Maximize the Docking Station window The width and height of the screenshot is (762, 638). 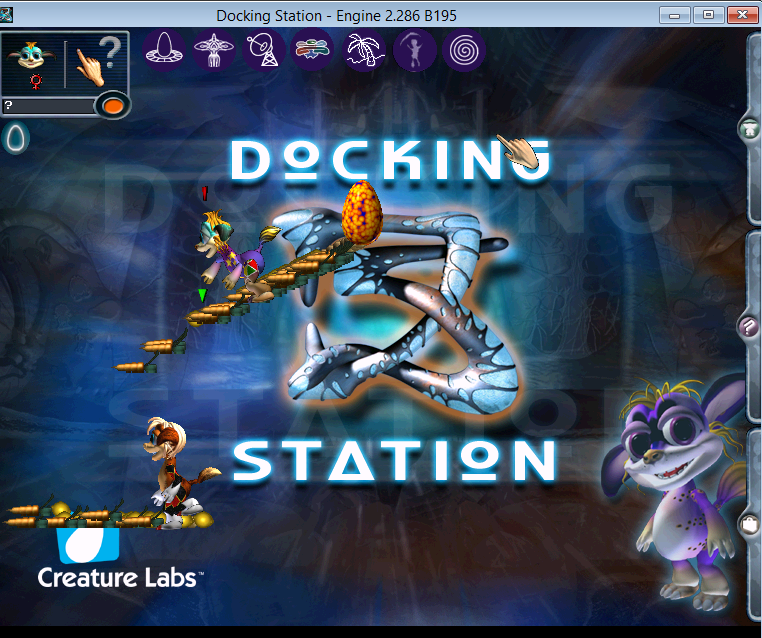tap(709, 14)
